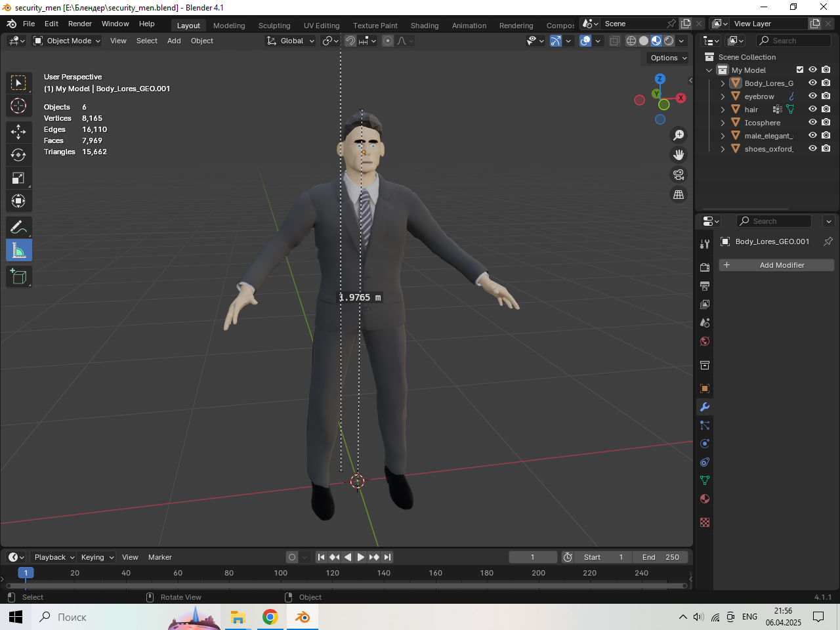Click the 3D Cursor tool
840x630 pixels.
click(x=18, y=106)
